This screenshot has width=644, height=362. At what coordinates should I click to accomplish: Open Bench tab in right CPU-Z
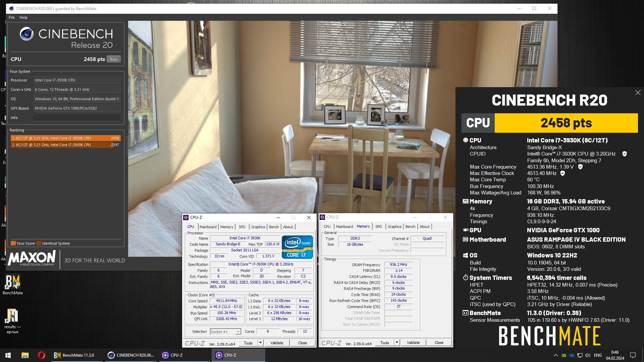click(x=411, y=227)
